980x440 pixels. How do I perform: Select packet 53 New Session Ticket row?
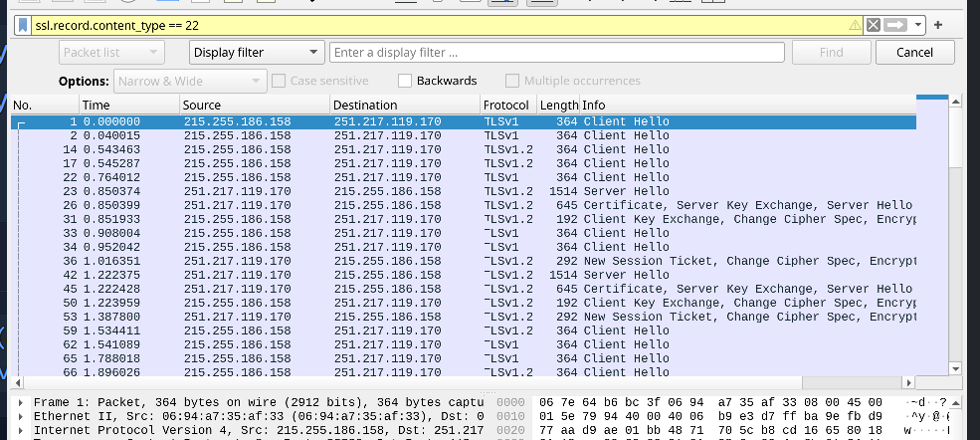(464, 317)
